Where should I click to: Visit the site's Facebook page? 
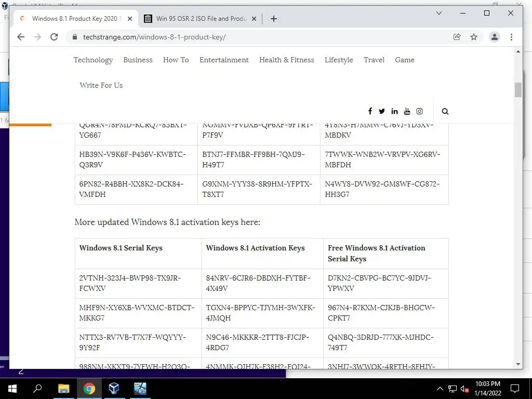pos(370,111)
